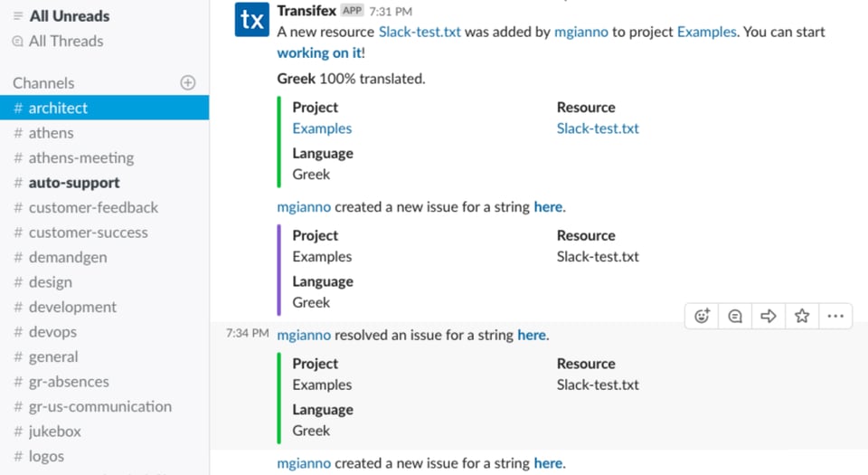
Task: Click the Transifex tx app avatar
Action: pyautogui.click(x=252, y=19)
